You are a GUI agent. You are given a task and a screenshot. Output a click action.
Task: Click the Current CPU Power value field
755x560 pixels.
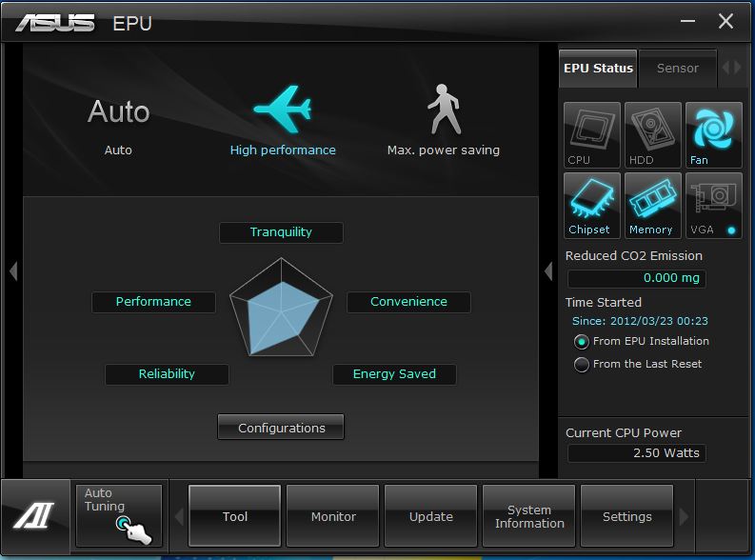(x=637, y=453)
